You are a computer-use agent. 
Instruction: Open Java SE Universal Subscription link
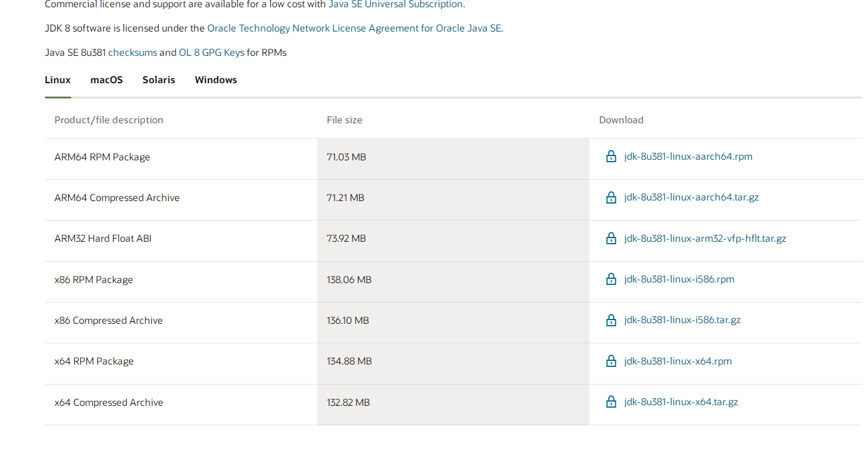pos(396,5)
